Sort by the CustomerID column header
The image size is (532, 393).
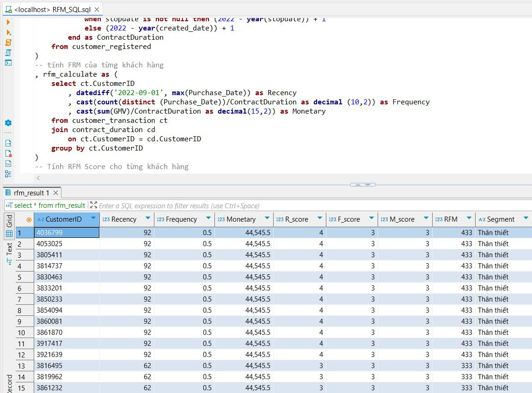click(63, 219)
